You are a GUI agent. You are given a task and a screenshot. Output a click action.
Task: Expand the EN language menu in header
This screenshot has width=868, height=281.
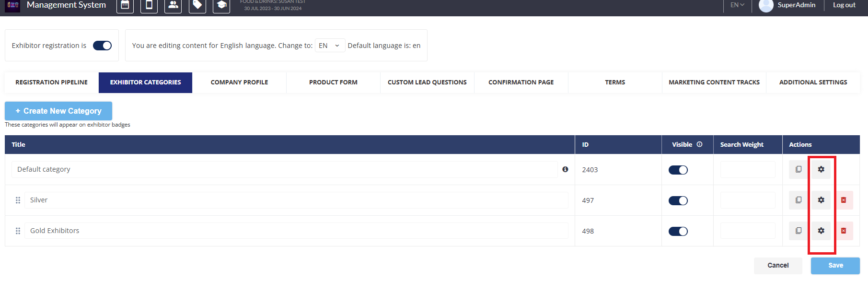737,5
